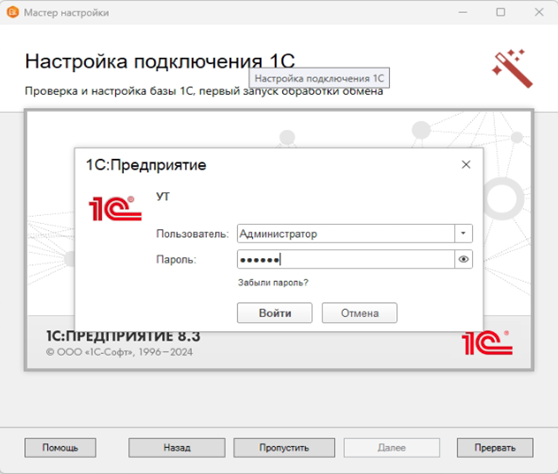This screenshot has width=558, height=474.
Task: Click the Настройка подключения 1С heading
Action: tap(160, 61)
